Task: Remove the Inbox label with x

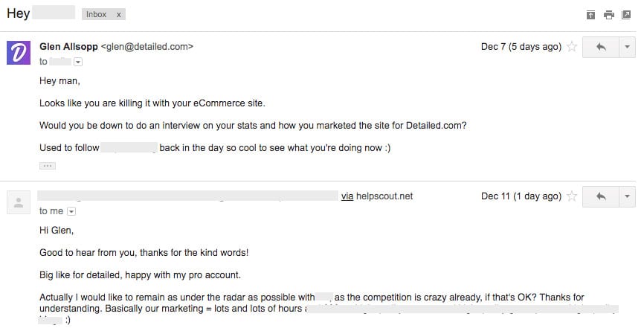Action: click(119, 15)
